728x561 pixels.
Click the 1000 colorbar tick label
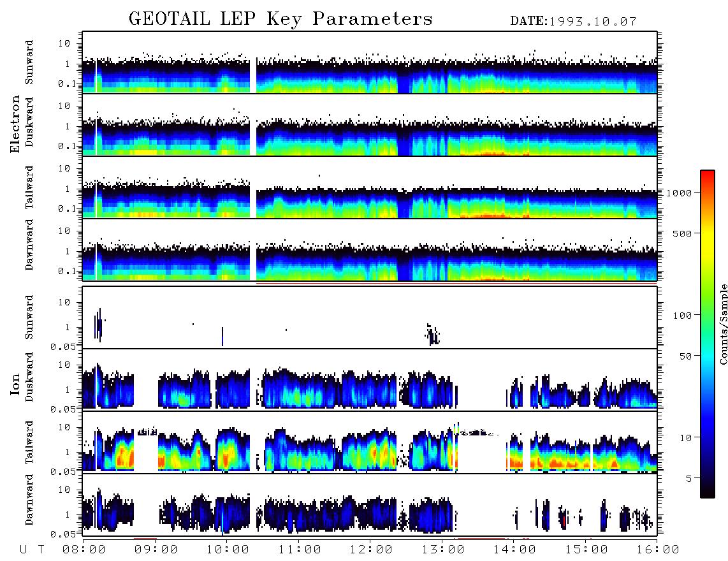pyautogui.click(x=680, y=193)
